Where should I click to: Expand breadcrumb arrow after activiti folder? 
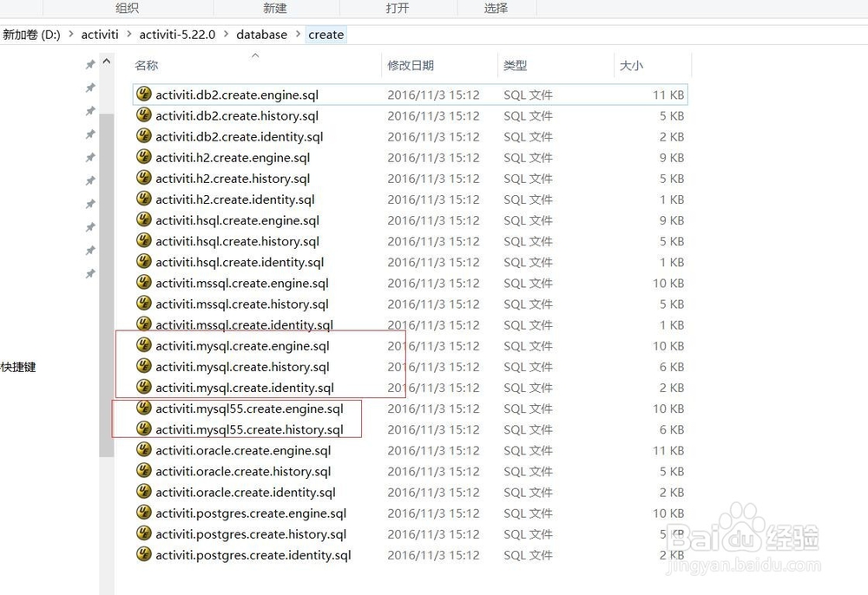pos(129,35)
